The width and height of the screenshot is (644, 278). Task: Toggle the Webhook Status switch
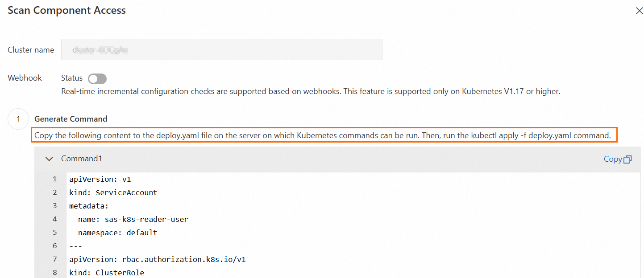pyautogui.click(x=97, y=79)
